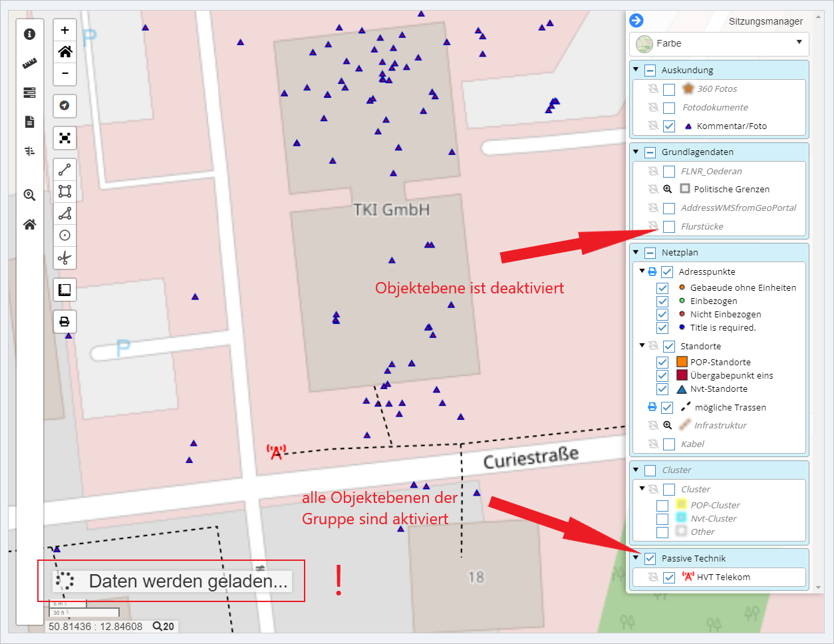Image resolution: width=834 pixels, height=644 pixels.
Task: Click the ruler icon in left sidebar
Action: coord(29,64)
